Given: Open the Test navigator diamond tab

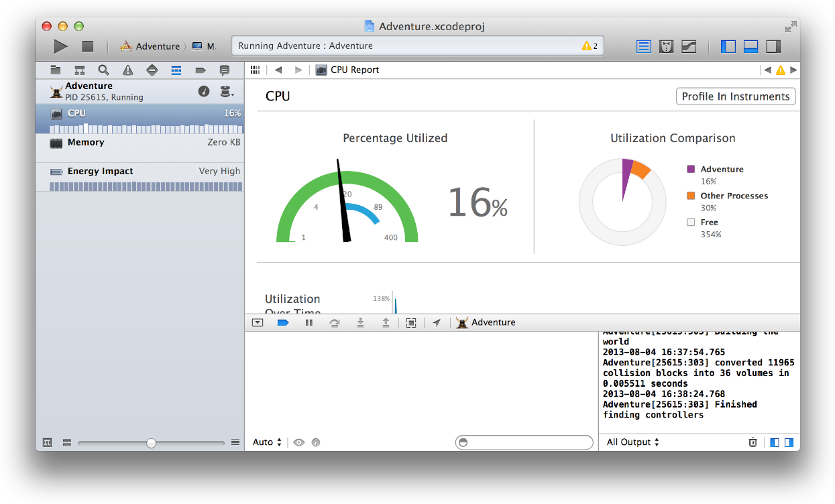Looking at the screenshot, I should click(152, 70).
